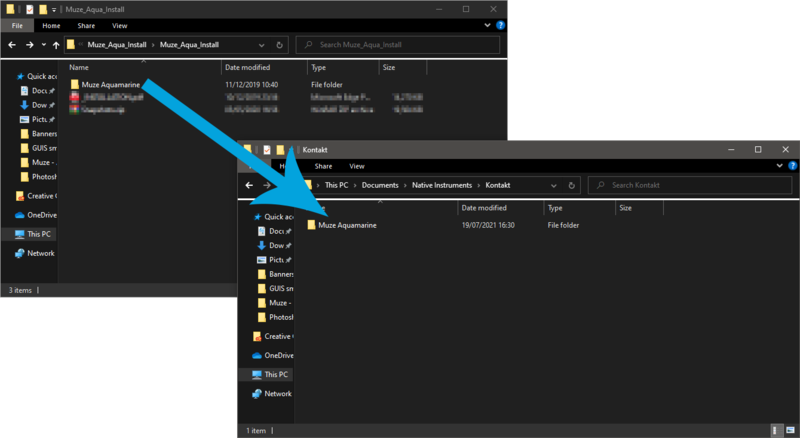Viewport: 800px width, 438px height.
Task: Open OneDrive in Muze_Aqua_Install sidebar
Action: tap(36, 215)
